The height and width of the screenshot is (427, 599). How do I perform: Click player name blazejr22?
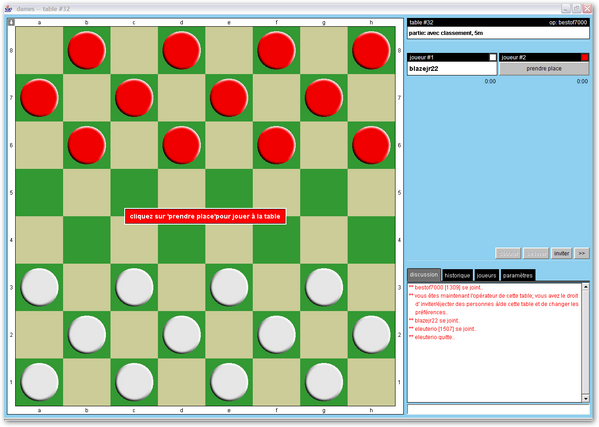[x=424, y=69]
